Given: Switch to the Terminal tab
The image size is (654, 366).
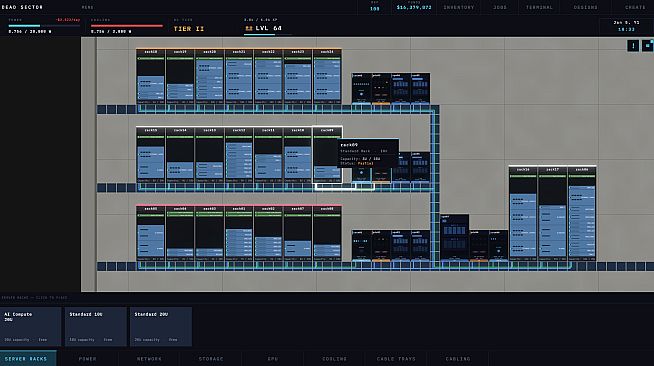Looking at the screenshot, I should click(539, 8).
